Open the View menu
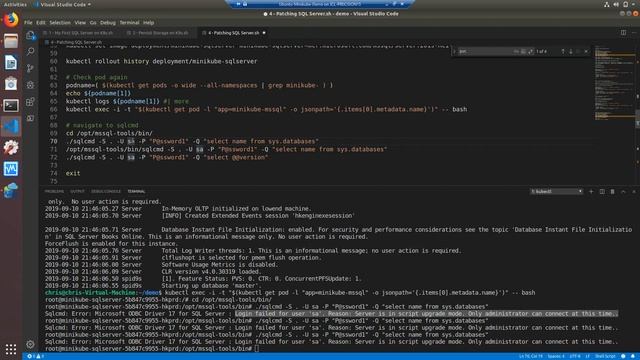Image resolution: width=640 pixels, height=360 pixels. click(x=80, y=23)
